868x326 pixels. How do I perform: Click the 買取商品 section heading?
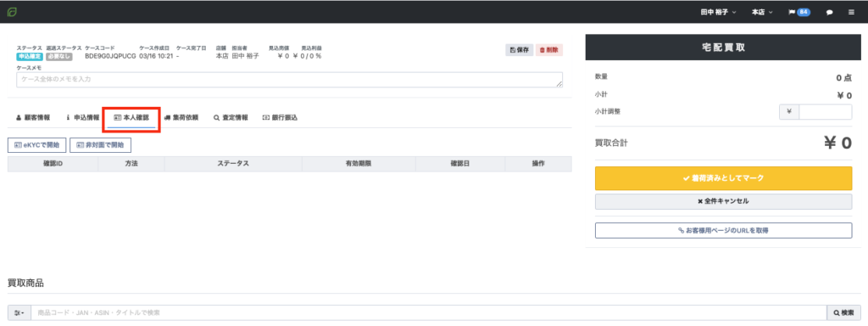[x=25, y=283]
